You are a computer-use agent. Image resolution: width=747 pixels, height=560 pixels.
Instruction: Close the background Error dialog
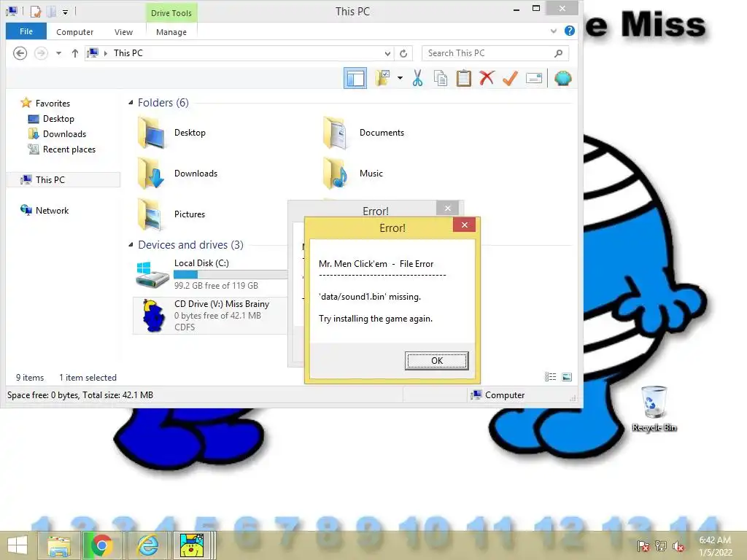click(447, 208)
